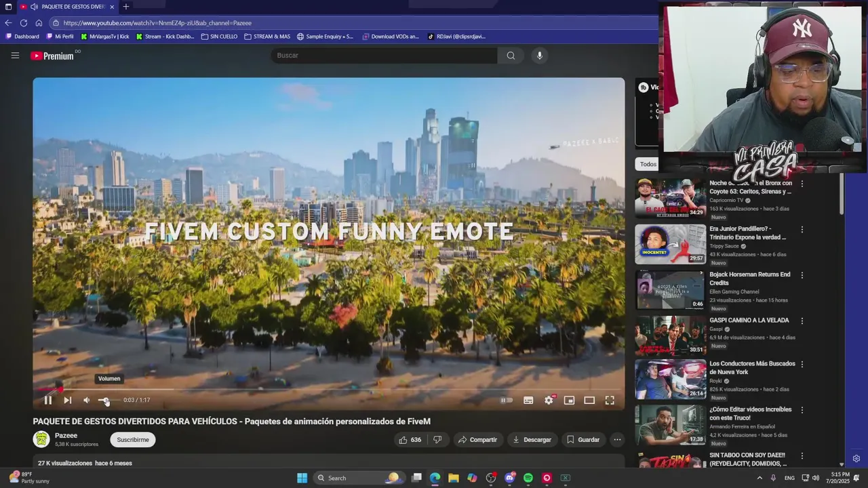This screenshot has height=488, width=868.
Task: Open Spotify from the taskbar
Action: pos(528,478)
